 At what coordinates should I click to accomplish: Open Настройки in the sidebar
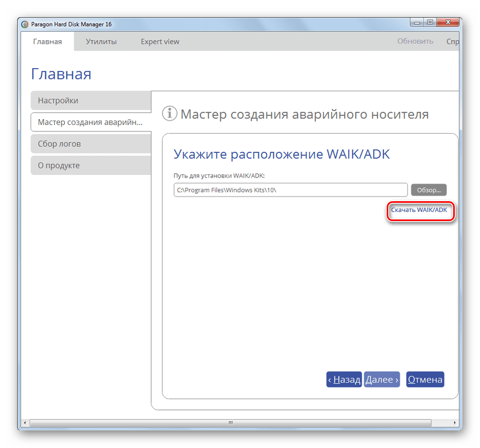(90, 101)
